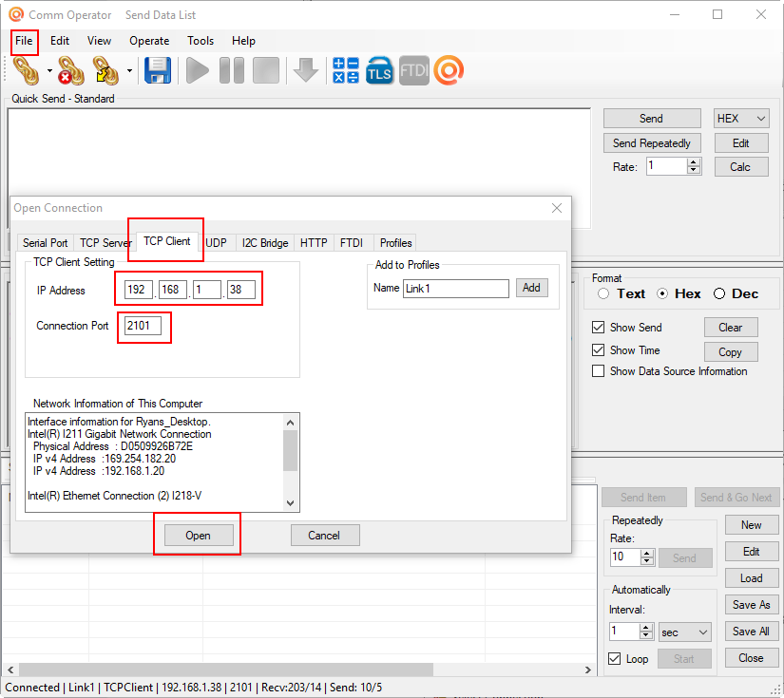Toggle the Show Time checkbox
The width and height of the screenshot is (784, 698).
click(x=598, y=349)
